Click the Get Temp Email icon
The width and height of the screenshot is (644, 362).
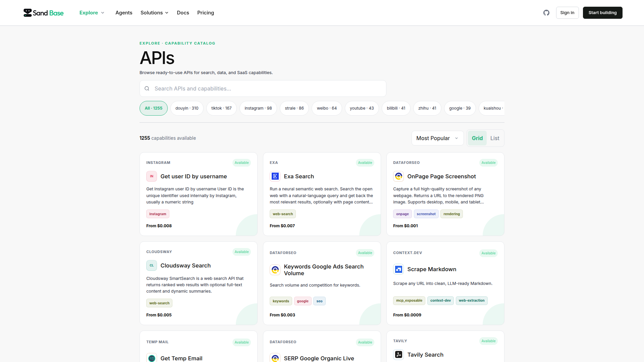[x=152, y=358]
